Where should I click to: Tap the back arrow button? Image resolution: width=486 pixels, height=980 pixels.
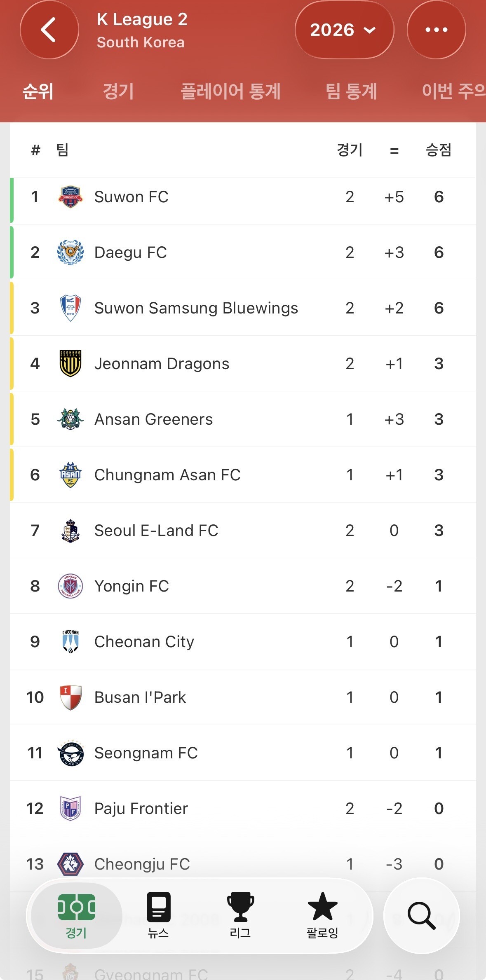(49, 30)
